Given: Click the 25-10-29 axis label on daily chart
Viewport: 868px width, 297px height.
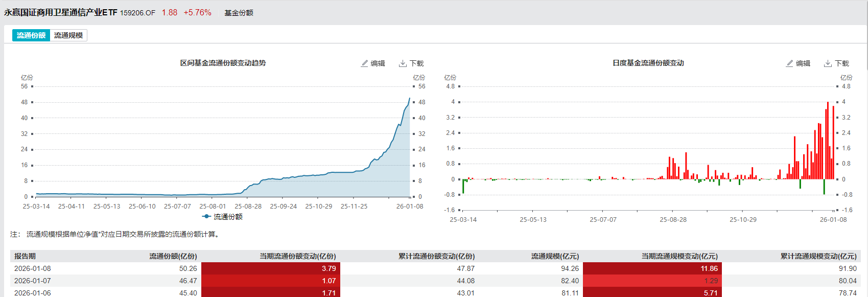Looking at the screenshot, I should pyautogui.click(x=743, y=220).
